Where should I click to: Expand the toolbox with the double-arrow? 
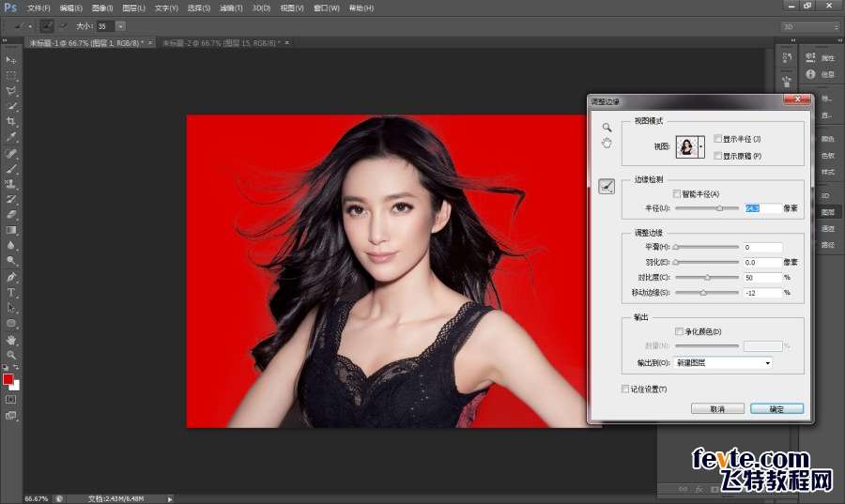point(5,39)
